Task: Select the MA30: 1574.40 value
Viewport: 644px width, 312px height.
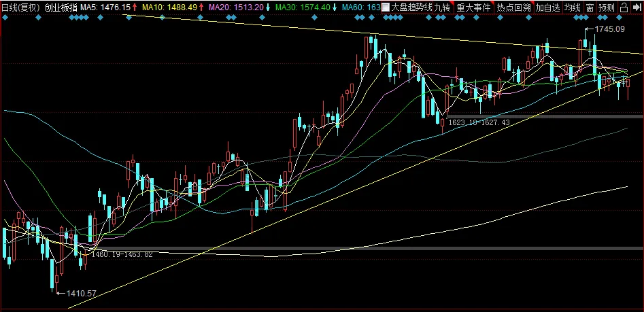Action: [x=302, y=7]
